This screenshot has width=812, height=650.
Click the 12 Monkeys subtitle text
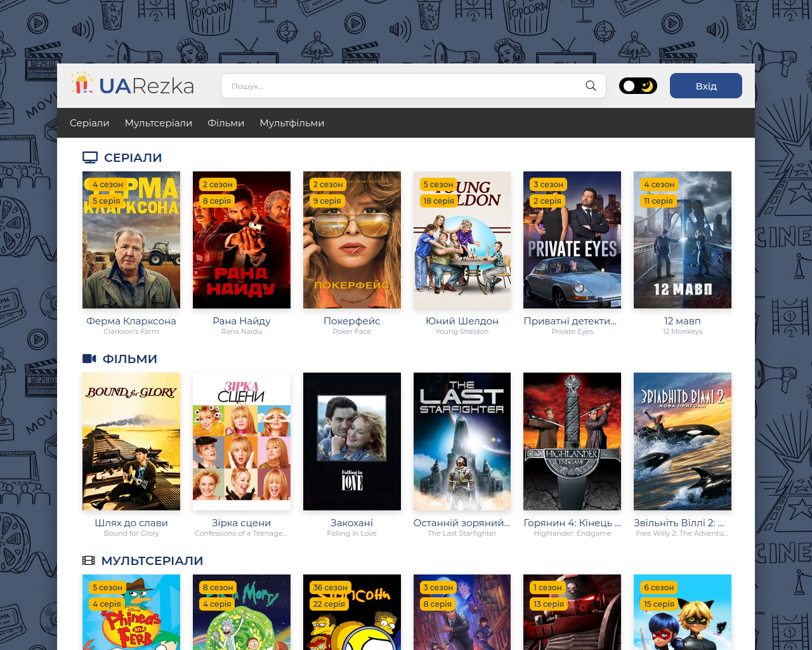[683, 331]
